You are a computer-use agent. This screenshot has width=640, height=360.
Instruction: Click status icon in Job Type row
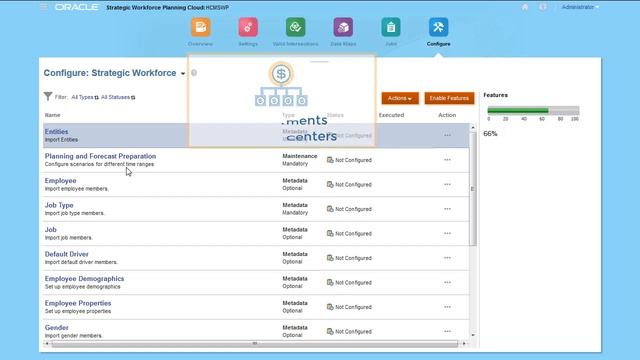click(330, 209)
